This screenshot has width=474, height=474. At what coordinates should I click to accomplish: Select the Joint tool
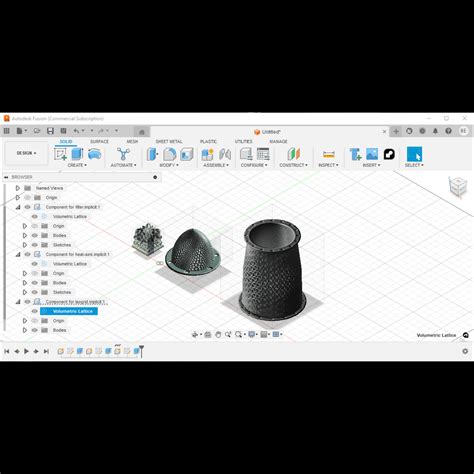225,154
